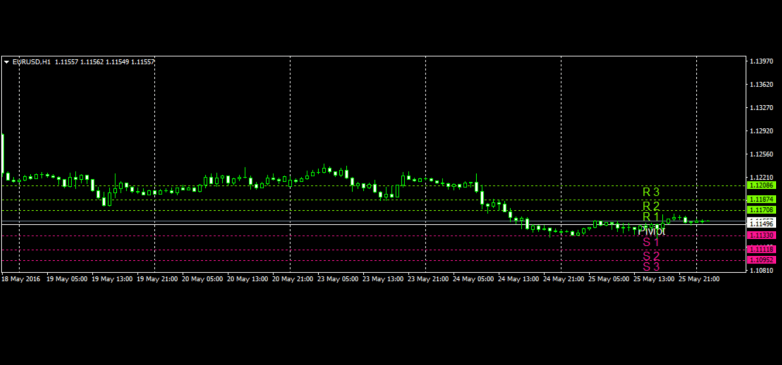782x365 pixels.
Task: Select the R 2 resistance label
Action: tap(651, 206)
